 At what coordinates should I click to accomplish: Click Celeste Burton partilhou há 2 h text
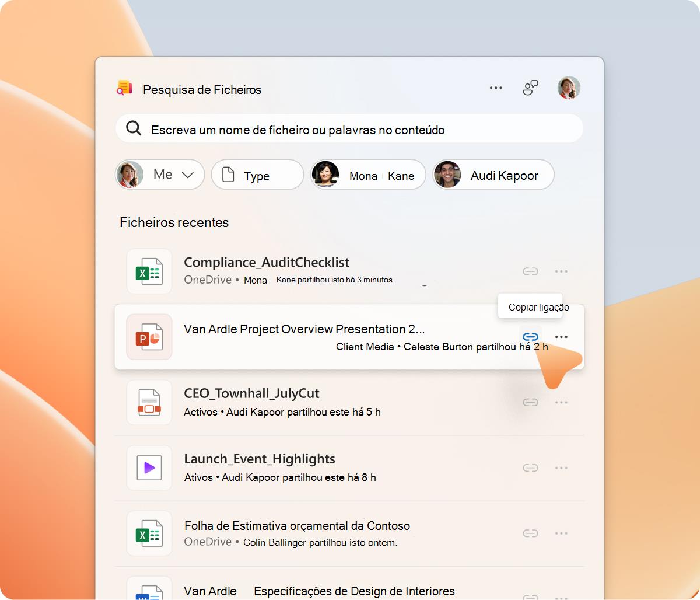(476, 347)
